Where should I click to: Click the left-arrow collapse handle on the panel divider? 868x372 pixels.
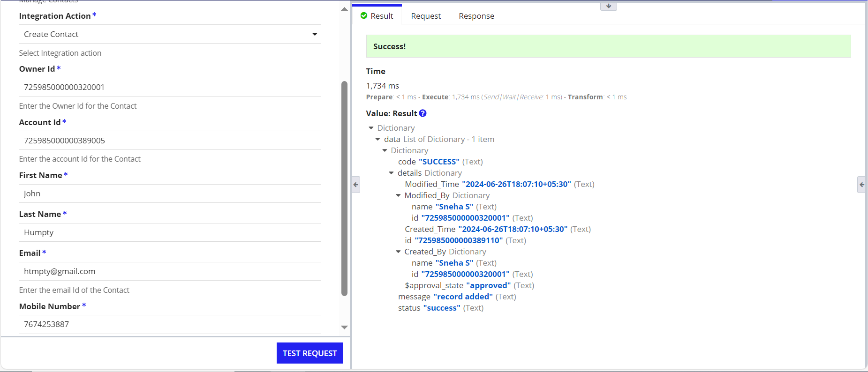(x=356, y=185)
